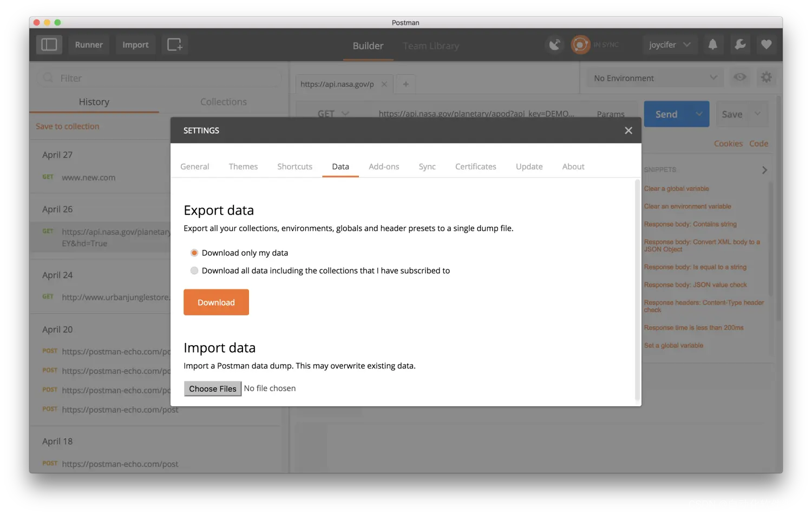Image resolution: width=812 pixels, height=515 pixels.
Task: Insert snippet Set a global variable
Action: (673, 345)
